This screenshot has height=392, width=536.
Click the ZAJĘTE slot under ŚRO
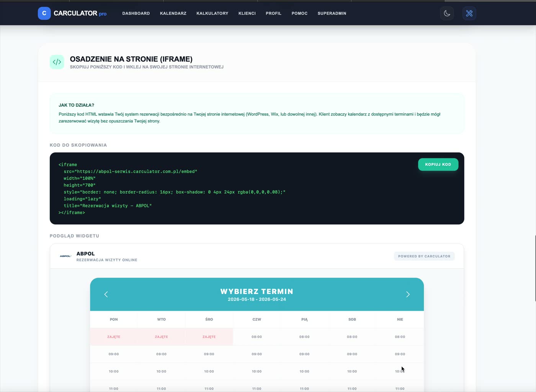(209, 337)
